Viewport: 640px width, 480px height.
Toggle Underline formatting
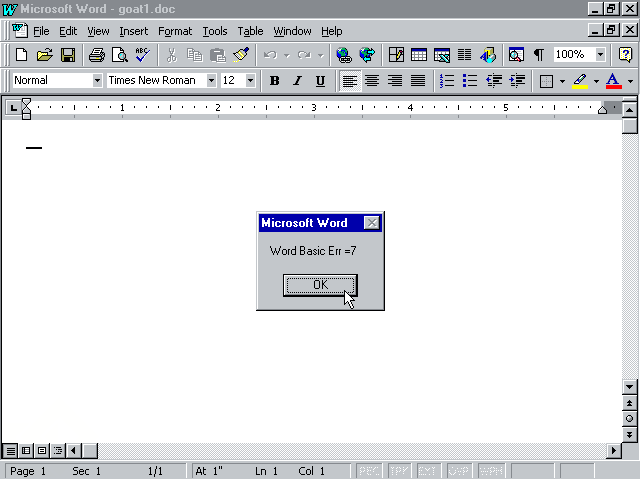pyautogui.click(x=320, y=81)
